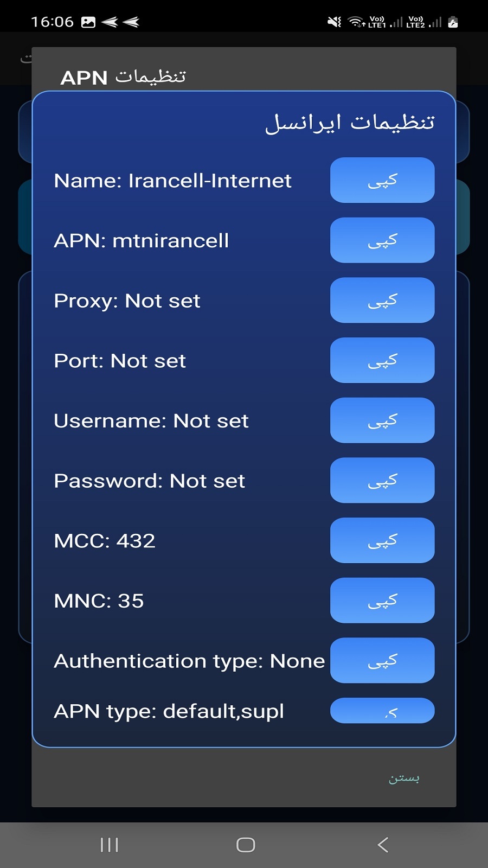Copy the Name: Irancell-Internet value
Screen dimensions: 488x868
pos(382,180)
